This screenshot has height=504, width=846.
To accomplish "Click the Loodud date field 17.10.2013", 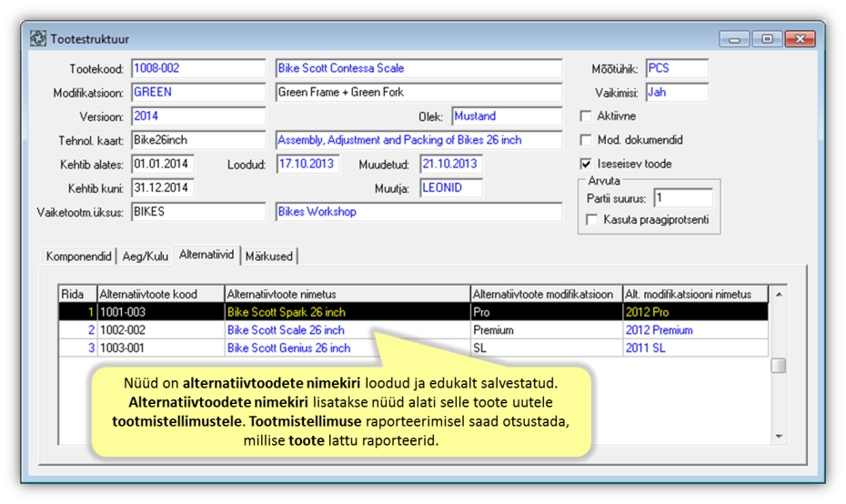I will (307, 164).
